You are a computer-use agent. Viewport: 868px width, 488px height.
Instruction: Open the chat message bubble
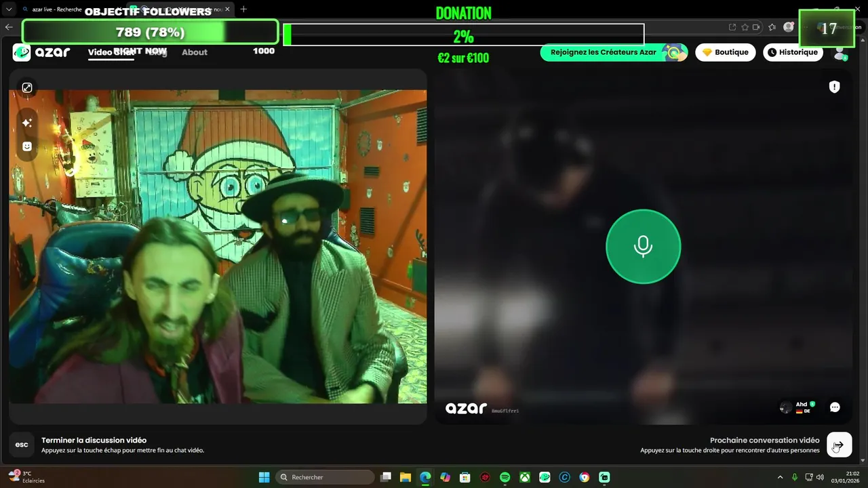pyautogui.click(x=835, y=407)
